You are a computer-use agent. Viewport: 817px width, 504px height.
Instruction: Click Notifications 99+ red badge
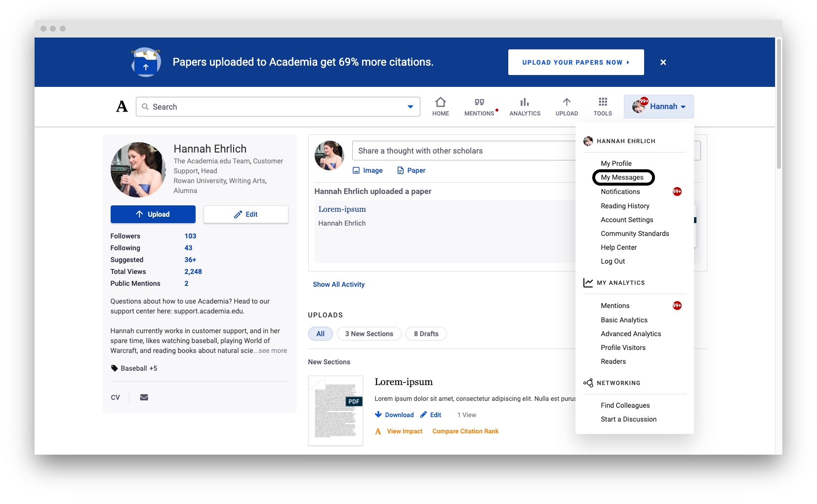(677, 192)
